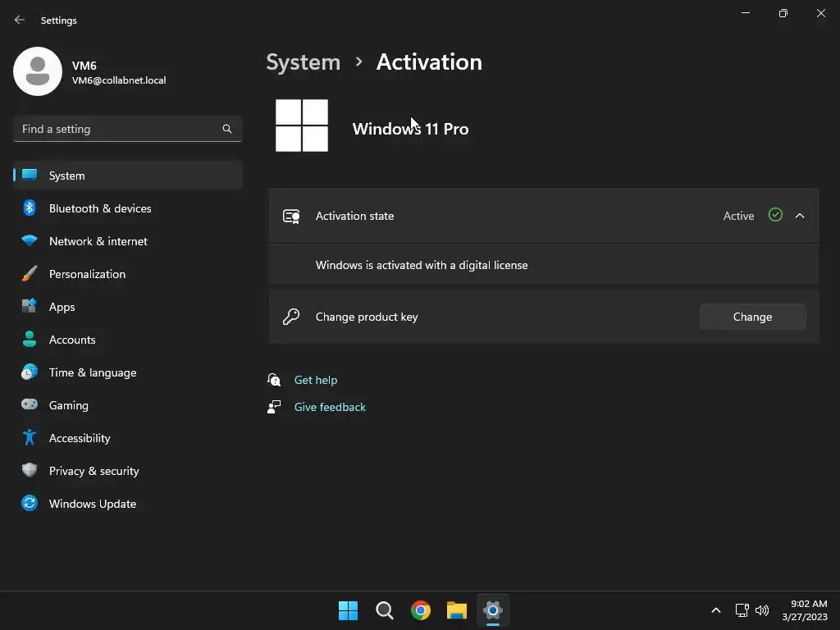Go to Accounts settings
The height and width of the screenshot is (630, 840).
tap(127, 340)
